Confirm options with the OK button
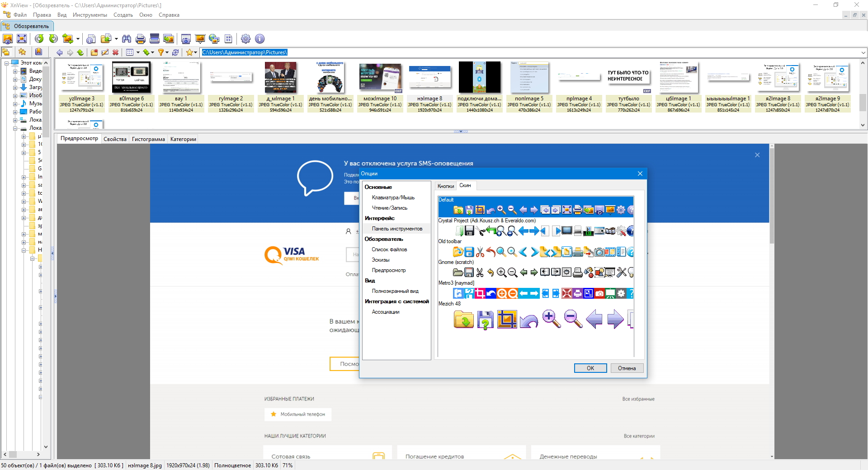This screenshot has height=470, width=868. (x=590, y=368)
